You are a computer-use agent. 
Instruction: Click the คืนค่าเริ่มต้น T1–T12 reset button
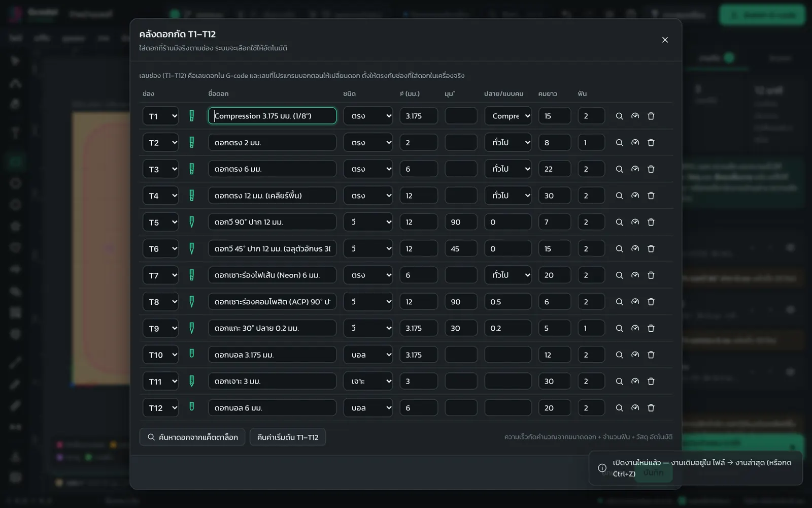click(x=288, y=437)
